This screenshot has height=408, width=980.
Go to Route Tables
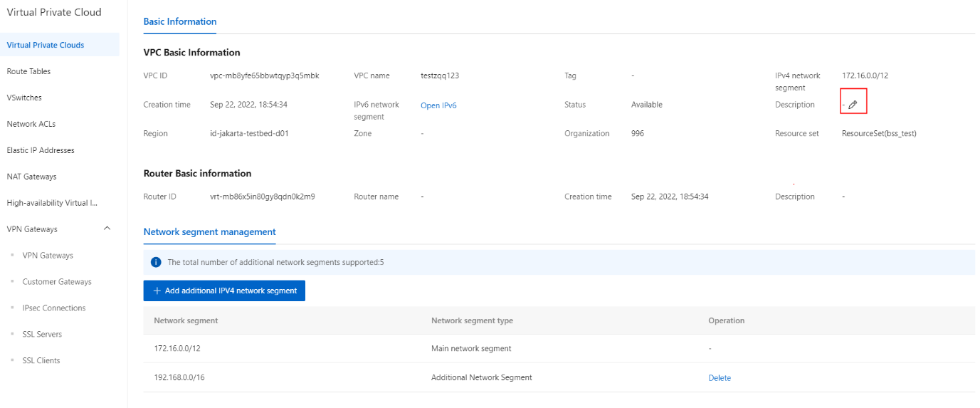[29, 71]
